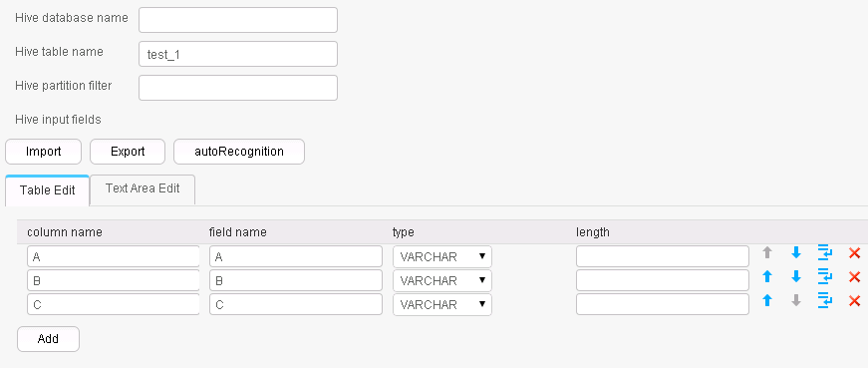Open the type dropdown for row C
Image resolution: width=868 pixels, height=368 pixels.
click(x=442, y=304)
